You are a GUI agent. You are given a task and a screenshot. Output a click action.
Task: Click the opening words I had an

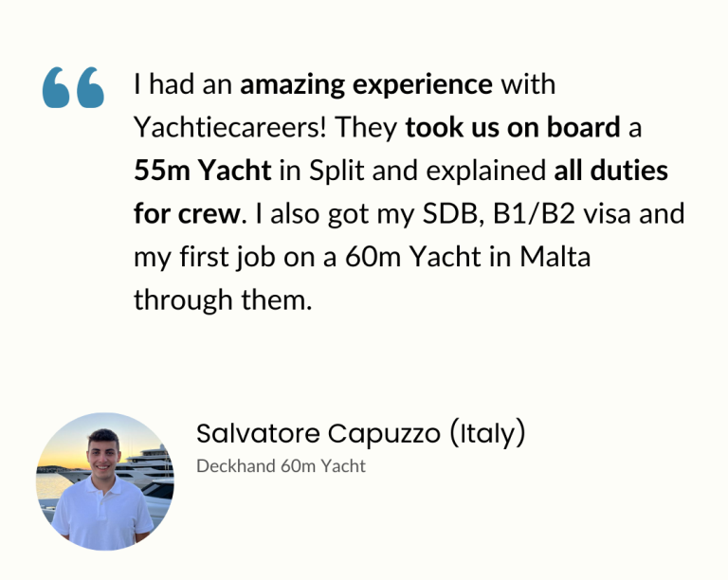click(182, 84)
